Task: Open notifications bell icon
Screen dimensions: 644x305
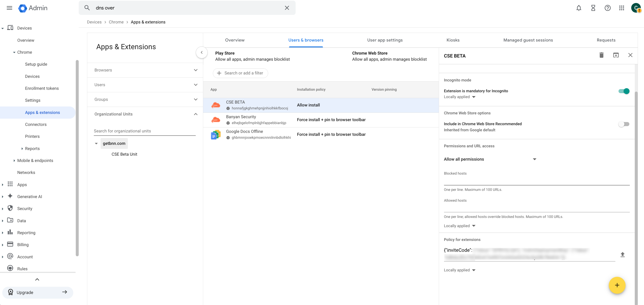Action: (x=579, y=8)
